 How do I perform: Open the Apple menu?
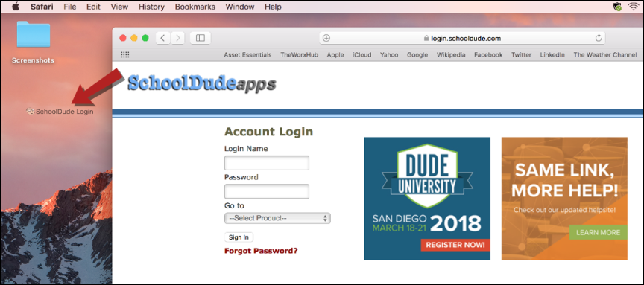click(16, 7)
